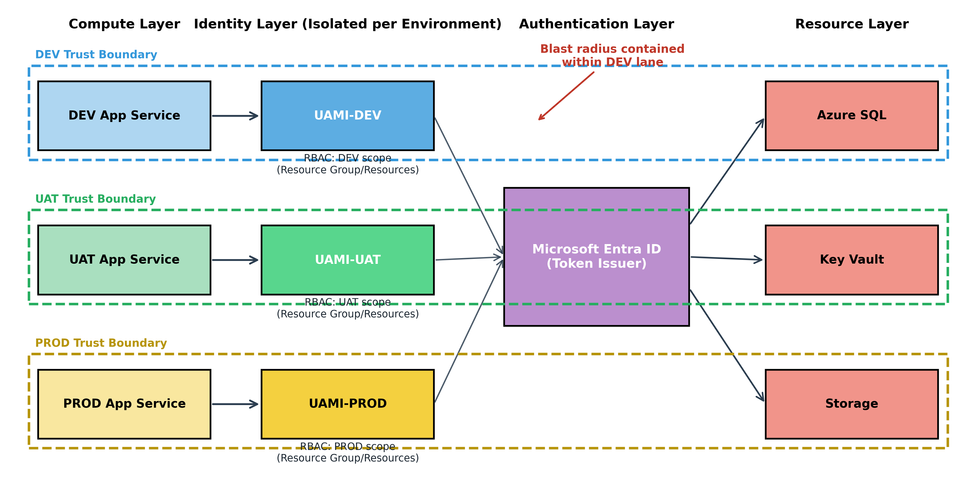Click the UAT App Service box
The width and height of the screenshot is (957, 486).
click(124, 259)
